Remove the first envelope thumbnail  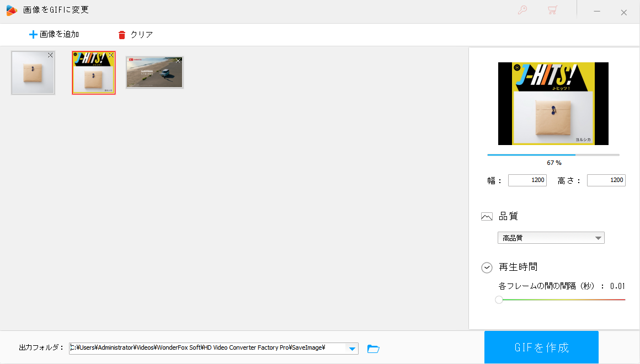(50, 55)
